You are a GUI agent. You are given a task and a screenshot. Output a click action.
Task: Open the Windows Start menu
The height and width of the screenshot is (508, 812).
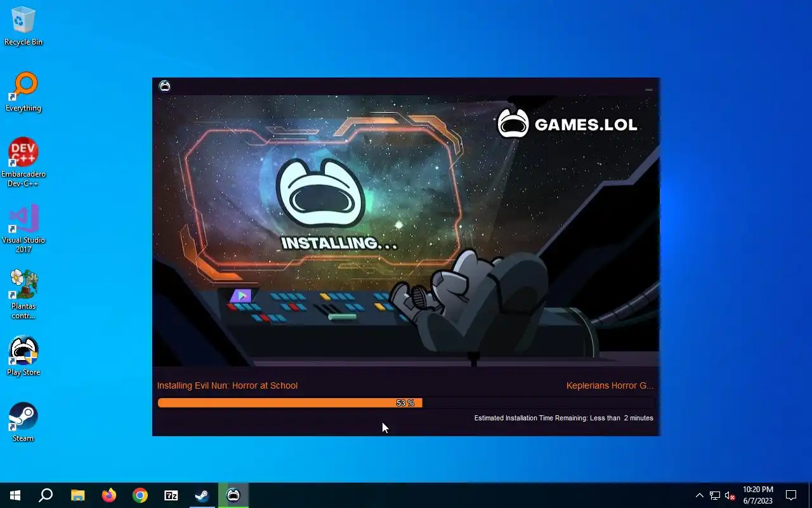(15, 495)
